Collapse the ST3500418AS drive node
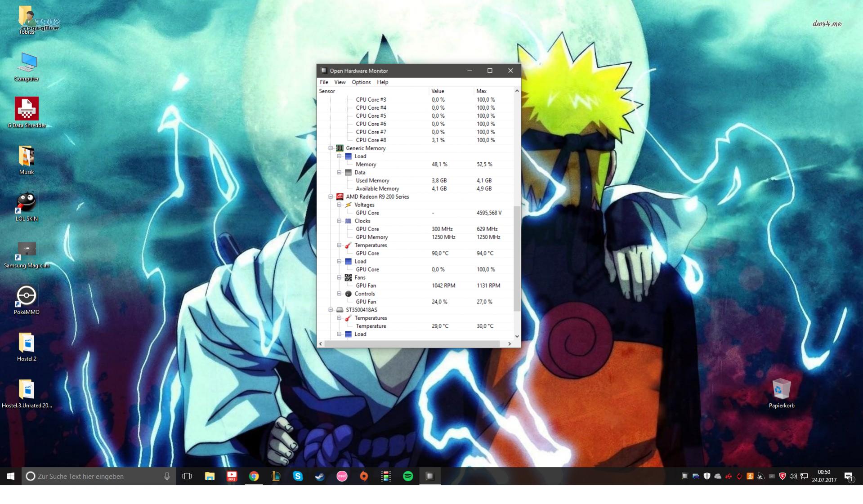The width and height of the screenshot is (863, 504). (331, 310)
